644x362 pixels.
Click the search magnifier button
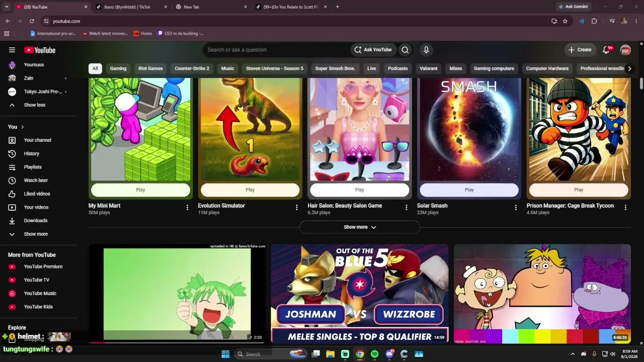coord(405,50)
